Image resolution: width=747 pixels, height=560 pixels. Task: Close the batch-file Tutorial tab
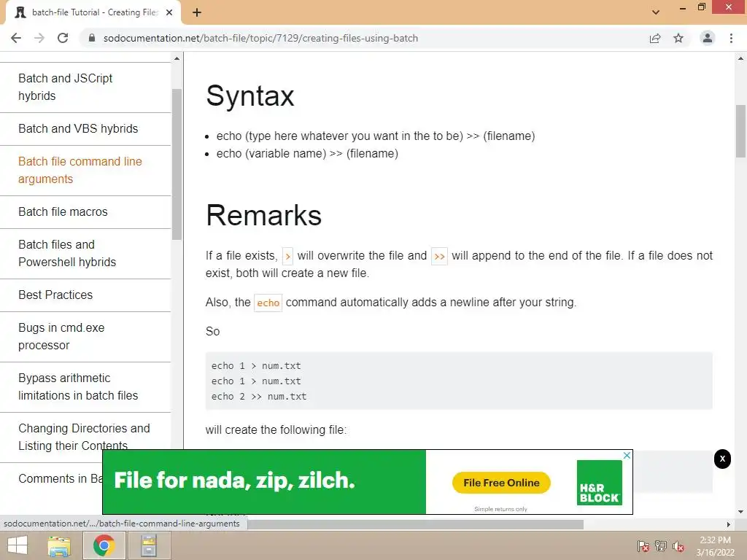tap(169, 12)
